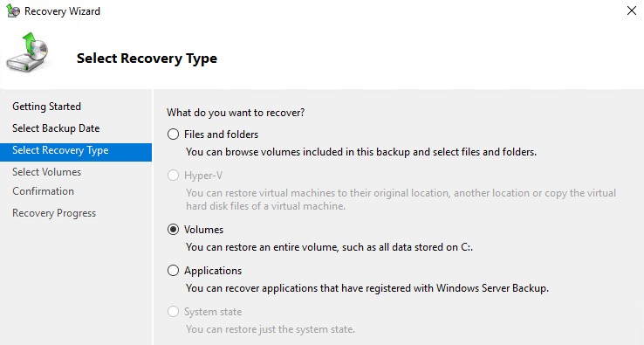Click the large disk recovery icon in header

click(x=27, y=52)
